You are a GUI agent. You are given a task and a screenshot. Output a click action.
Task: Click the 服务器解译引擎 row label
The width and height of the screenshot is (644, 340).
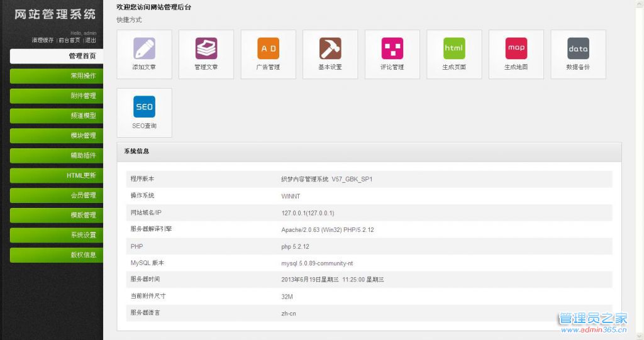[x=151, y=229]
